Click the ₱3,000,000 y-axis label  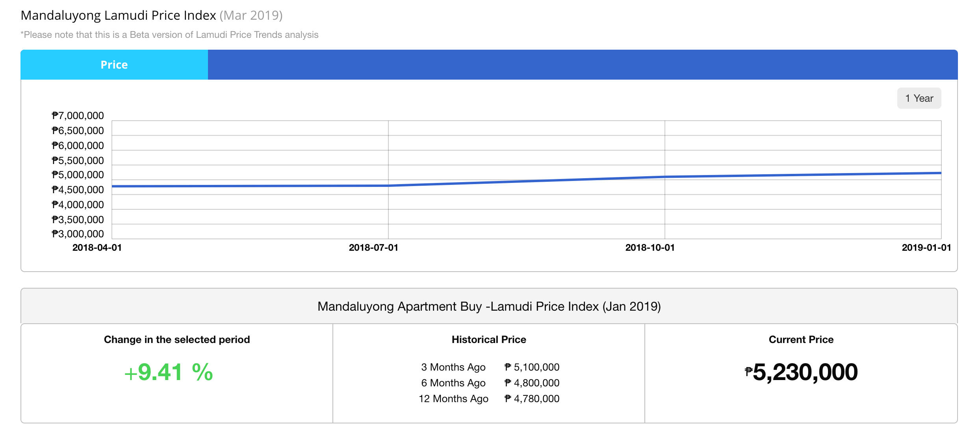click(78, 234)
